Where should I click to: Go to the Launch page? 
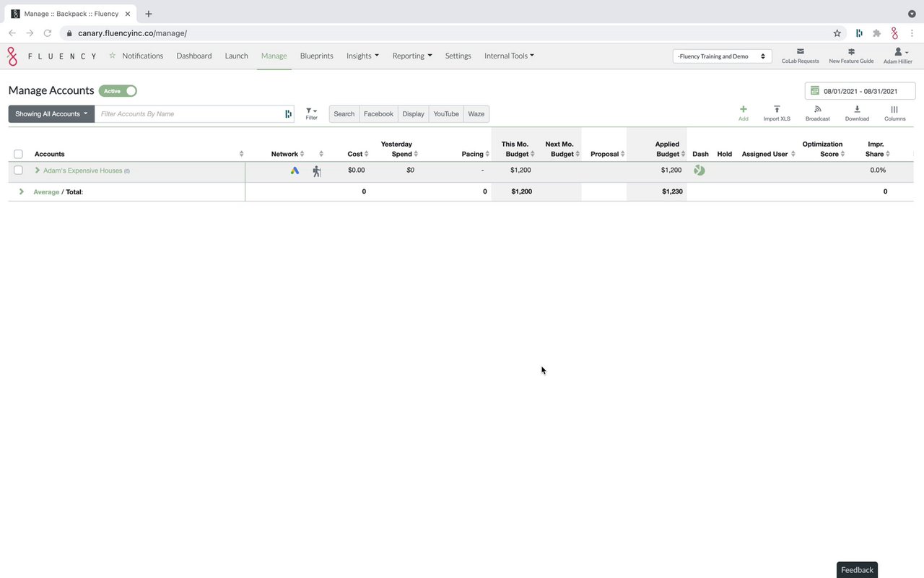pyautogui.click(x=237, y=56)
